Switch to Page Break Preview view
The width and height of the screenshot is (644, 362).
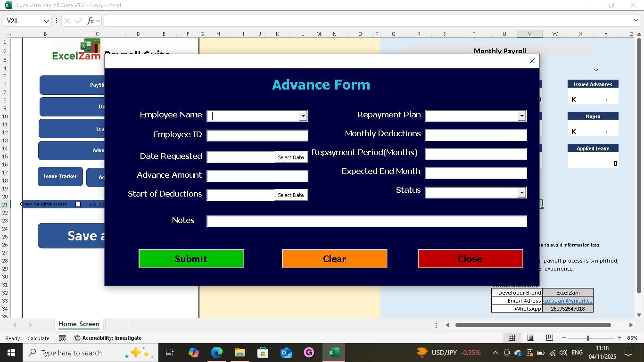pyautogui.click(x=549, y=338)
